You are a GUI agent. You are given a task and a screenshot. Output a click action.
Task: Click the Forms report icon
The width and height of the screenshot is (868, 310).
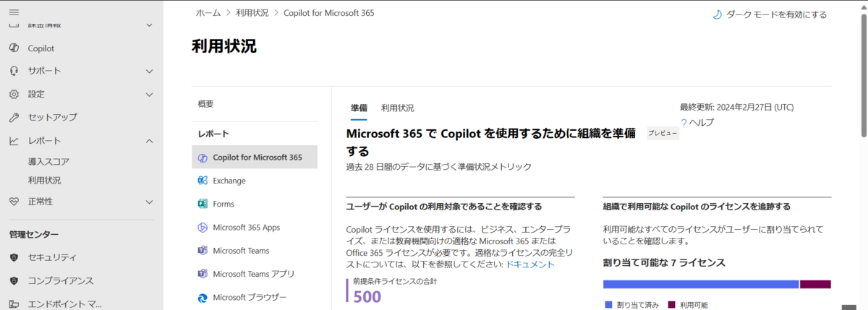pos(203,204)
